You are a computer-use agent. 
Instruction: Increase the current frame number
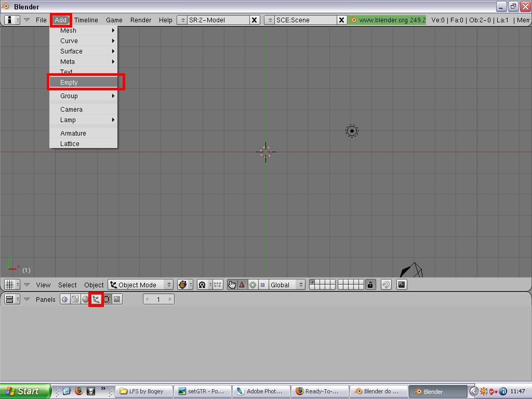pyautogui.click(x=170, y=299)
